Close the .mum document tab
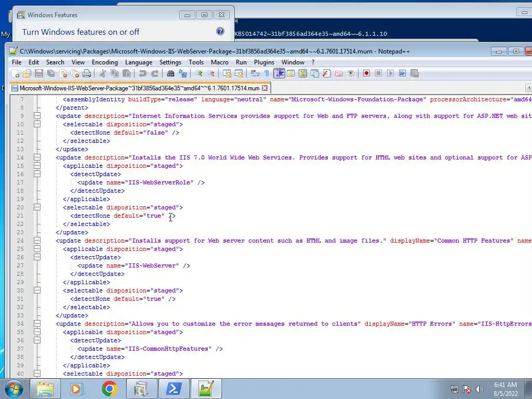Screen dimensions: 532x399 coord(264,88)
